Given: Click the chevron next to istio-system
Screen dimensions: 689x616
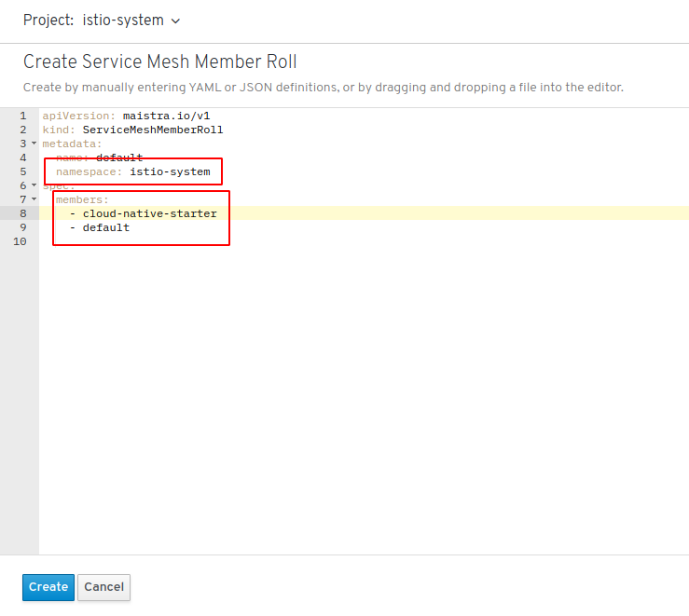Looking at the screenshot, I should (x=175, y=21).
